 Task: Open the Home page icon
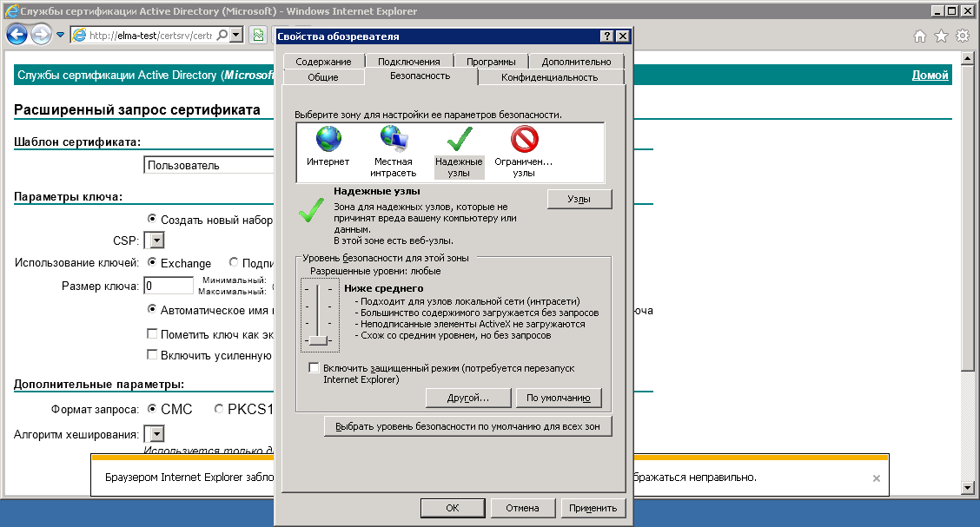[920, 36]
